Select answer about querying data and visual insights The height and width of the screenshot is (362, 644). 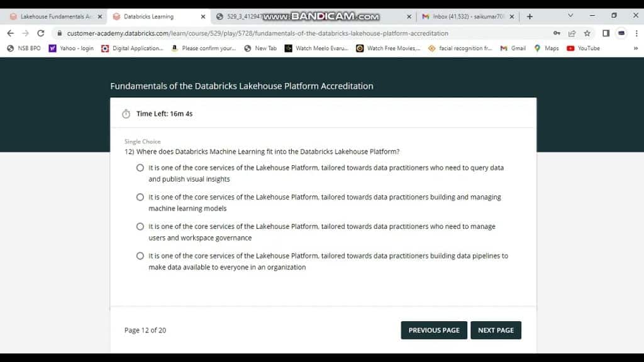(x=140, y=168)
